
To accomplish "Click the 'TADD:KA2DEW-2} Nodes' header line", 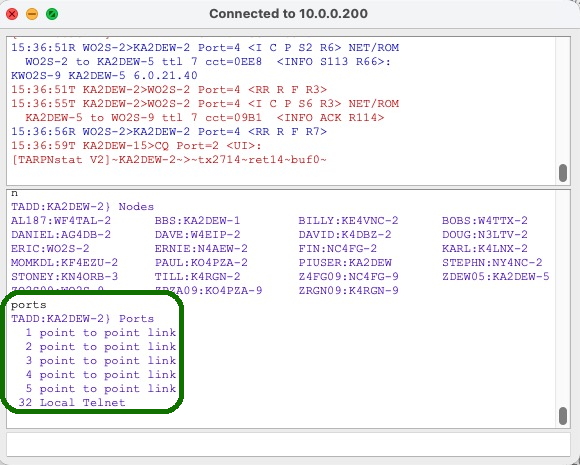I will [82, 206].
